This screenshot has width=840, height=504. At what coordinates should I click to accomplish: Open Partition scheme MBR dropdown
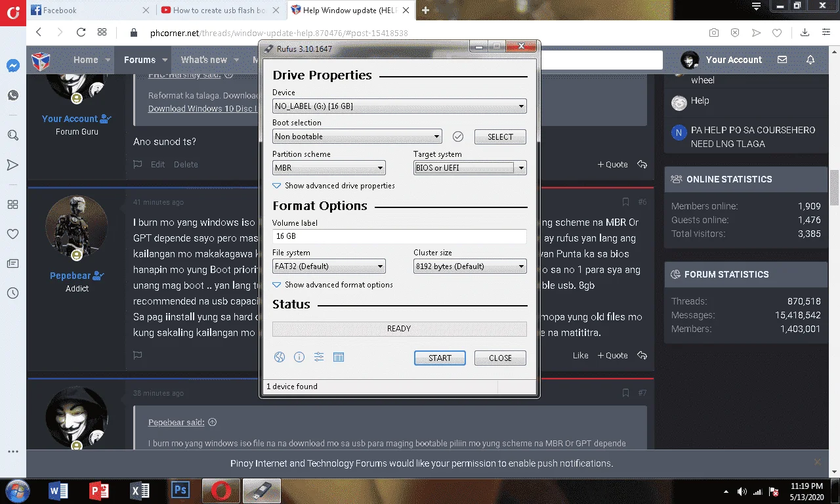[x=329, y=168]
